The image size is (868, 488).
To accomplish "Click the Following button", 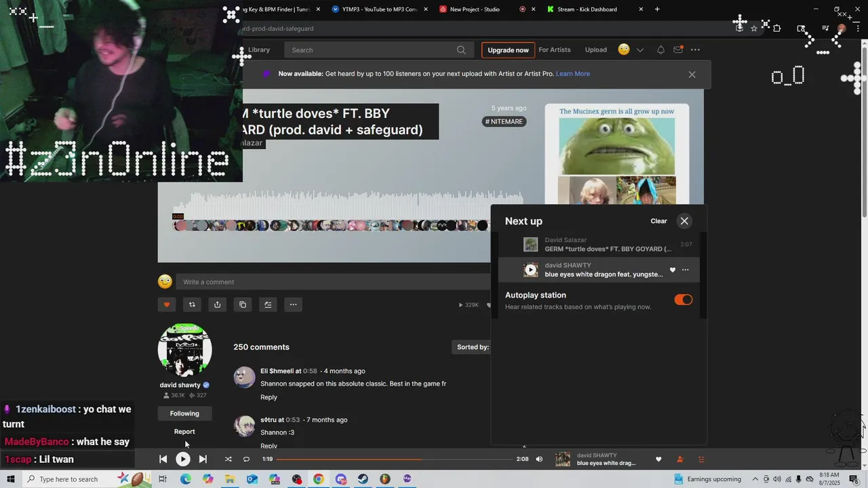I will pyautogui.click(x=184, y=413).
